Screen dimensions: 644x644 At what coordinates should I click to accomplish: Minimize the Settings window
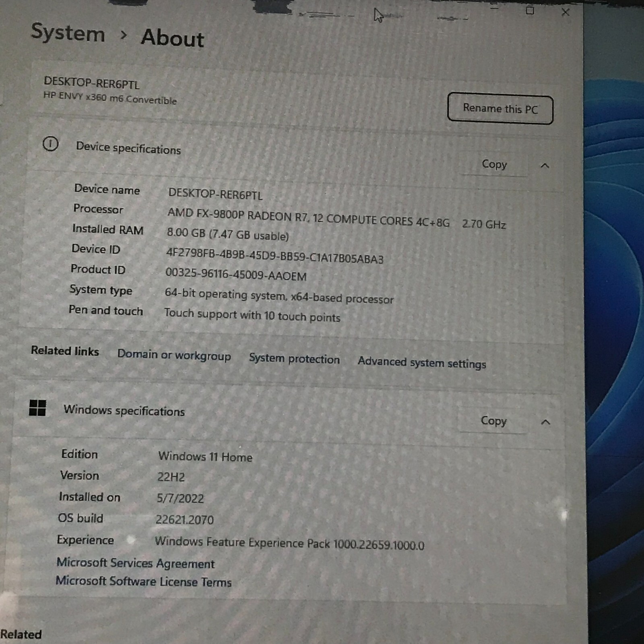coord(494,8)
